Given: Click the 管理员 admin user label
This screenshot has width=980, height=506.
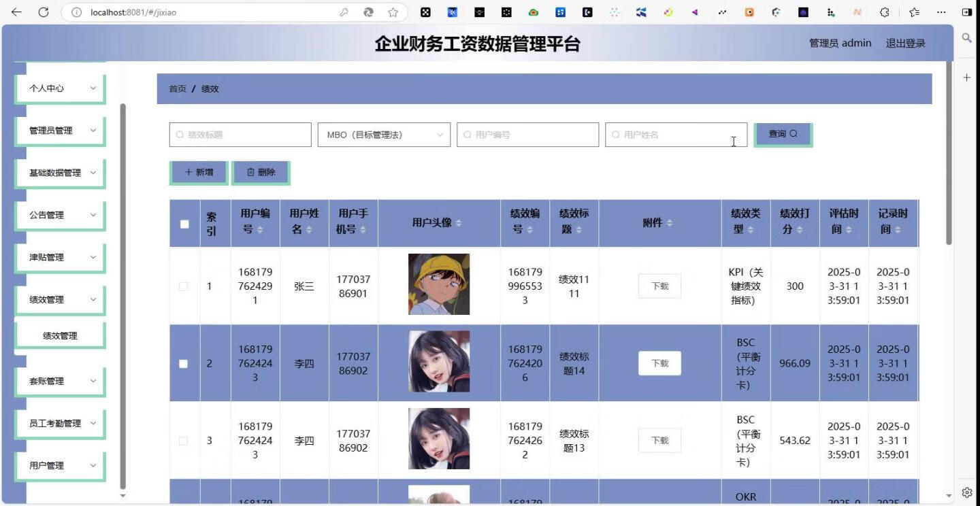Looking at the screenshot, I should (840, 43).
